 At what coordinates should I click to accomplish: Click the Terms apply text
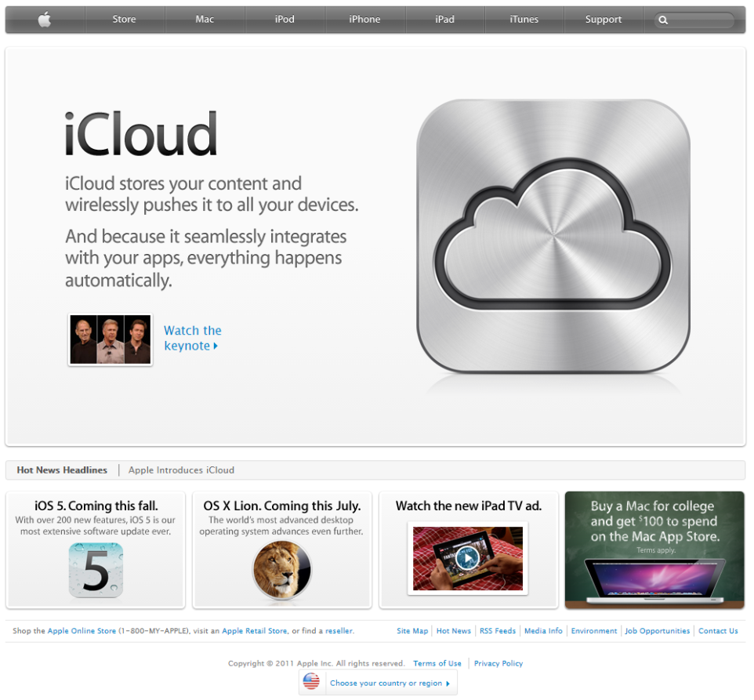point(656,550)
